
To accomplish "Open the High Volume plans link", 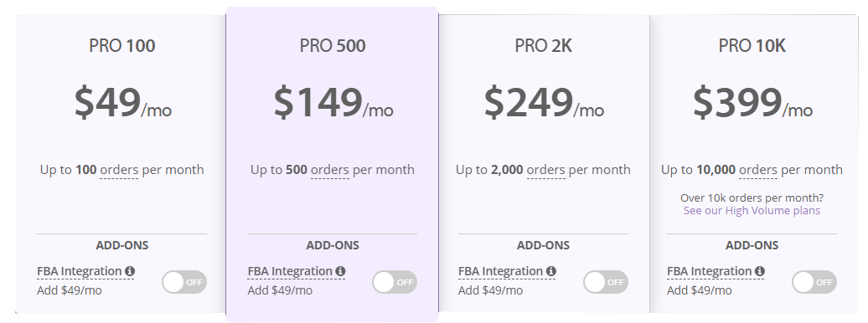I will point(752,211).
